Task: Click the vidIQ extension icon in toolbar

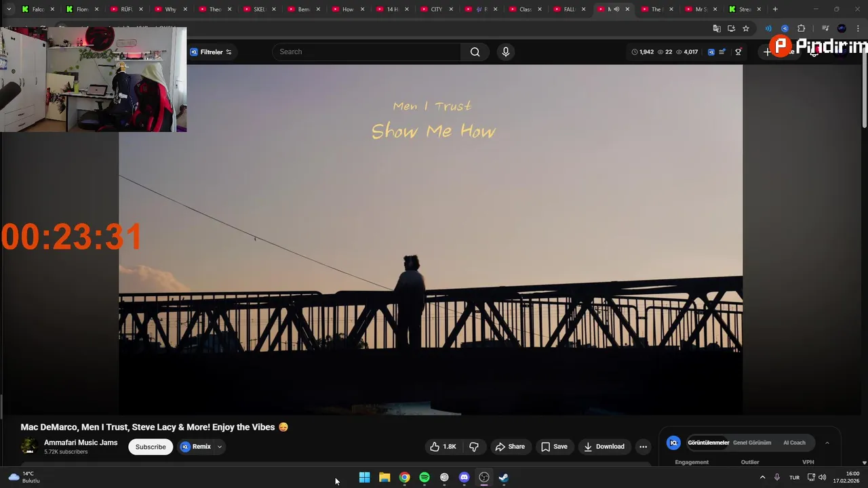Action: pyautogui.click(x=785, y=28)
